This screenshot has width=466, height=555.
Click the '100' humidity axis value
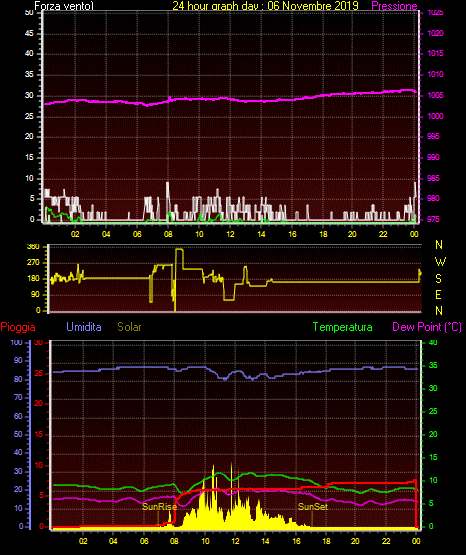click(x=16, y=342)
